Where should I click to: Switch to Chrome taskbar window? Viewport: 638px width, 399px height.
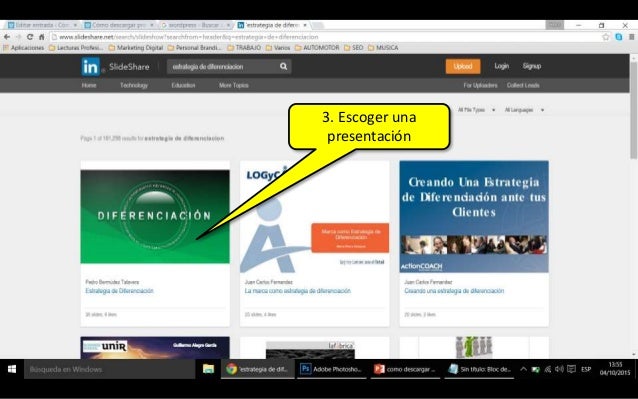click(x=258, y=369)
